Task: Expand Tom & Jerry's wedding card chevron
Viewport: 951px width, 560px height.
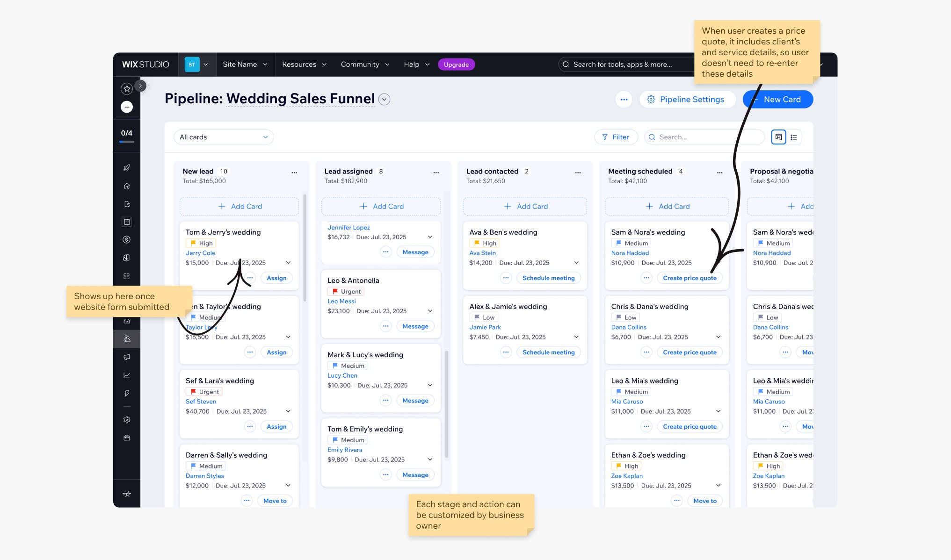Action: (x=288, y=263)
